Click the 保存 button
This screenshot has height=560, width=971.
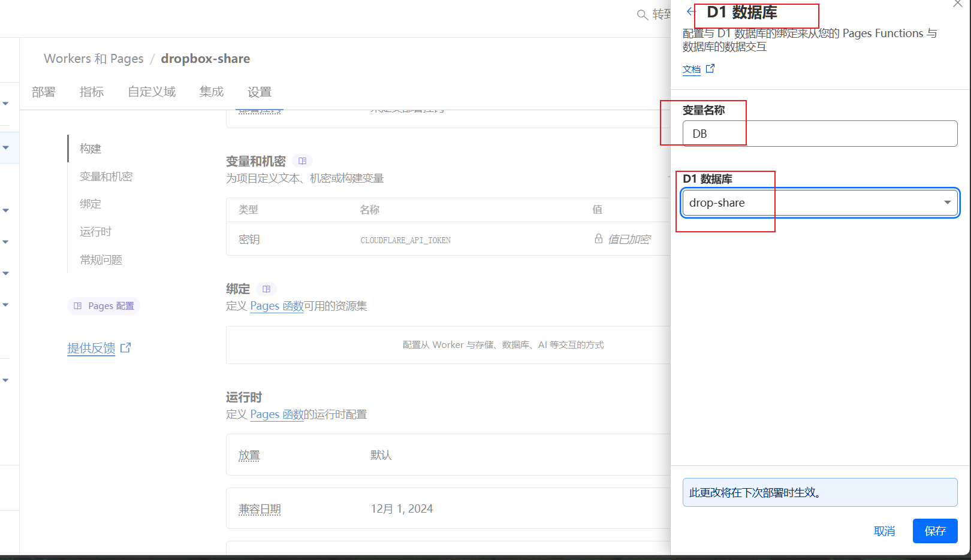934,531
